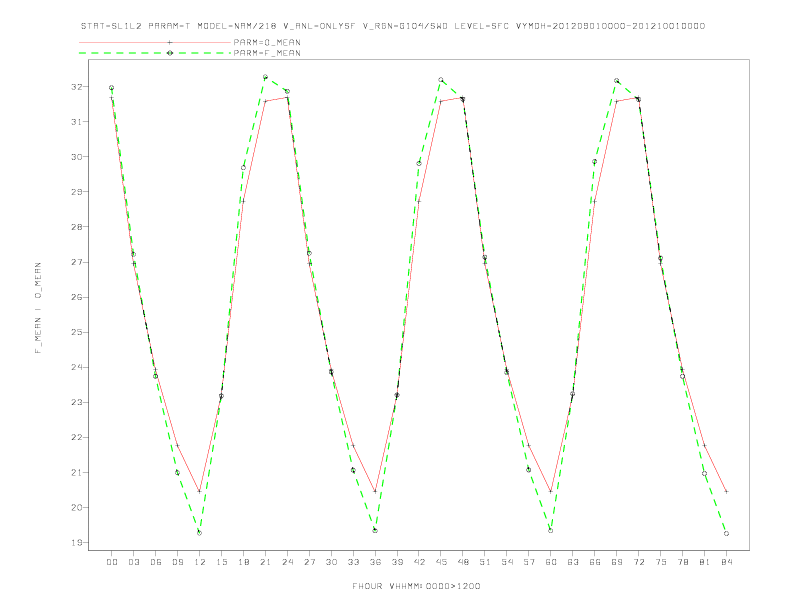
Task: Click x-axis forecast hour label 48
Action: (463, 562)
